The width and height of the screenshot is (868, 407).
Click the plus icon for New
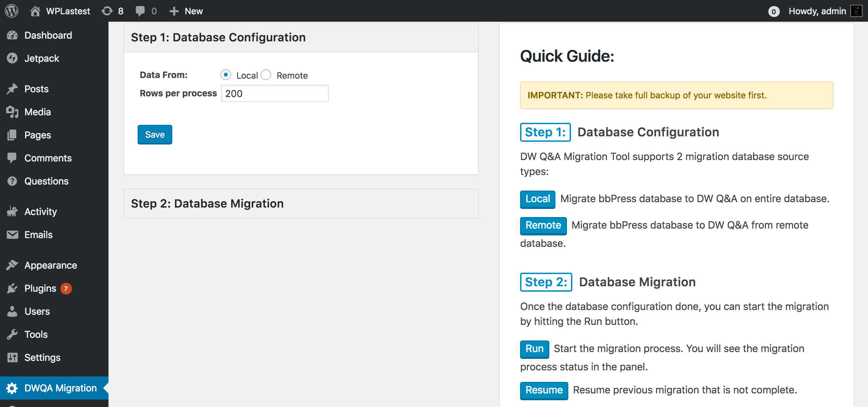(174, 11)
